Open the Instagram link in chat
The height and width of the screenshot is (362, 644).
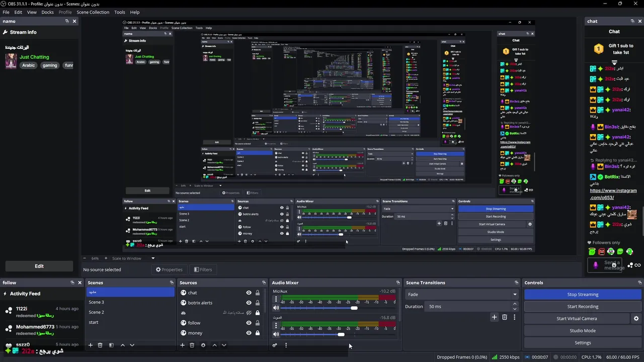tap(613, 194)
